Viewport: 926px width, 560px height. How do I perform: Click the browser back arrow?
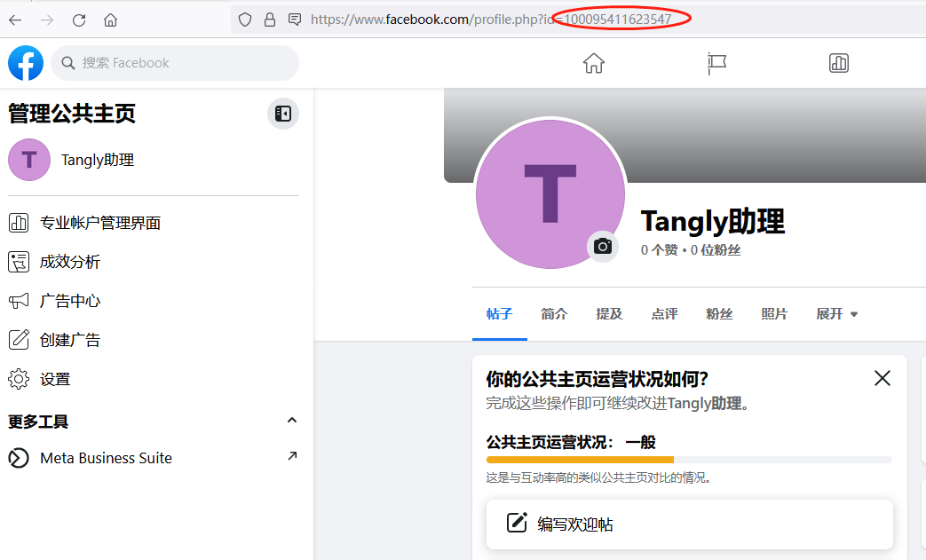pos(15,20)
